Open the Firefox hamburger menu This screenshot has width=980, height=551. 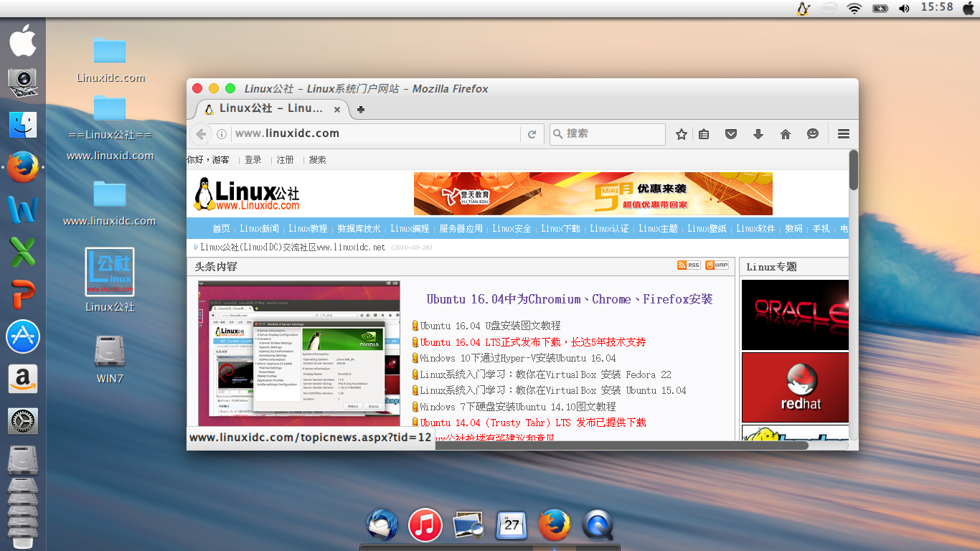[x=844, y=134]
